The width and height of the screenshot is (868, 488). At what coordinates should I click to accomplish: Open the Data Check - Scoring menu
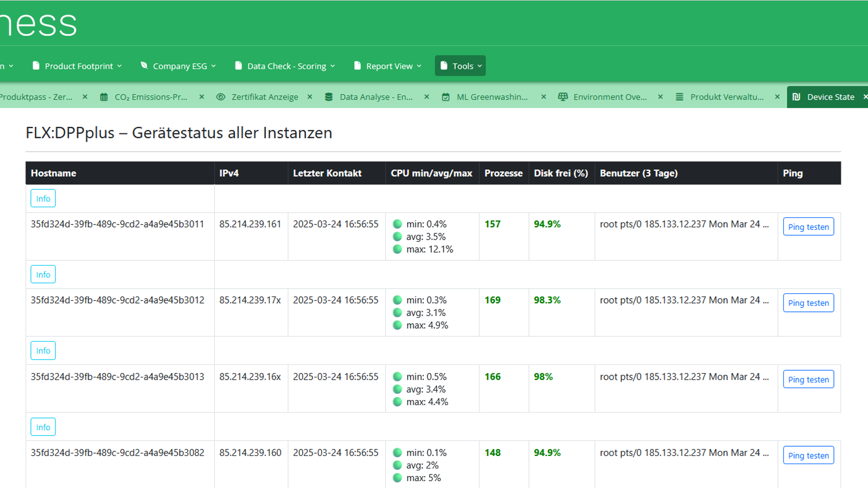285,66
